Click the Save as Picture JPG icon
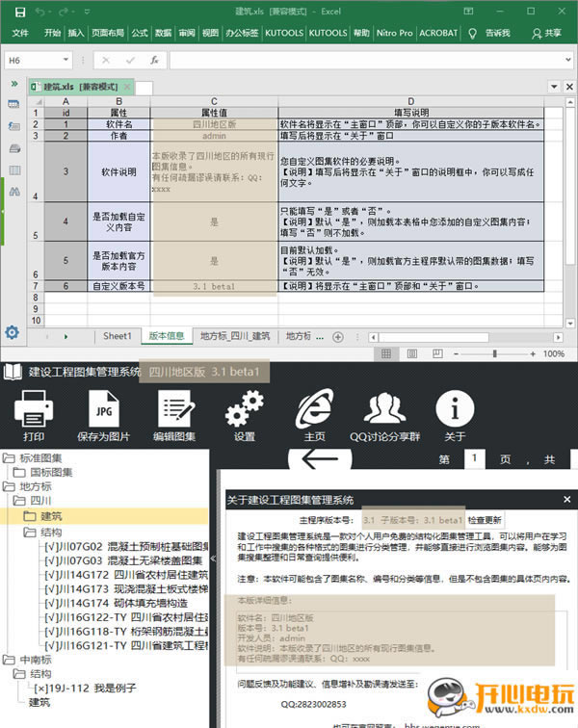The image size is (578, 728). 104,408
